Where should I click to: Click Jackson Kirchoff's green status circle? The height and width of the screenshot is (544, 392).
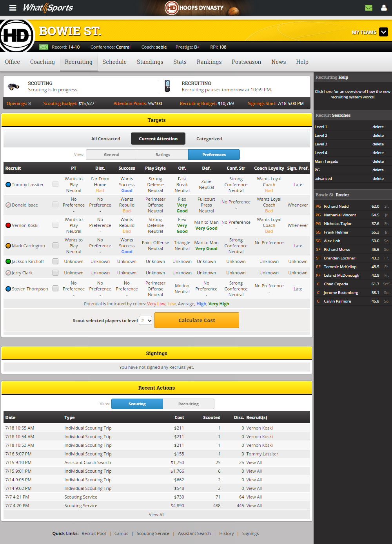click(x=8, y=261)
